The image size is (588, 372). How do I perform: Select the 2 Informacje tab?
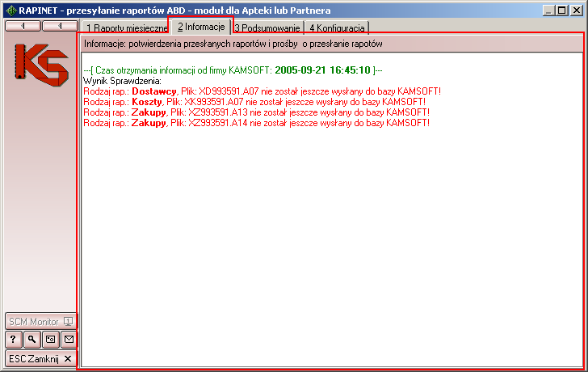click(x=201, y=26)
